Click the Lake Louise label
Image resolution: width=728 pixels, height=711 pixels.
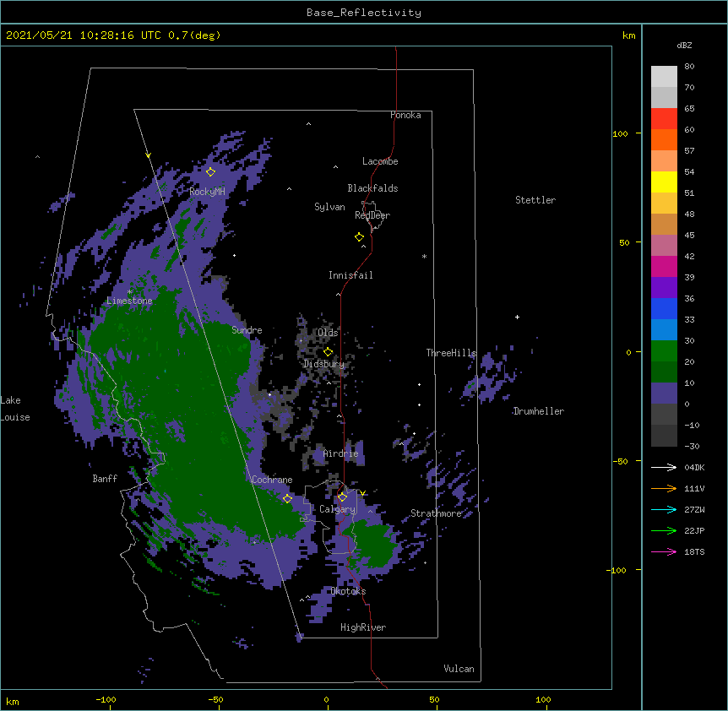[x=15, y=409]
